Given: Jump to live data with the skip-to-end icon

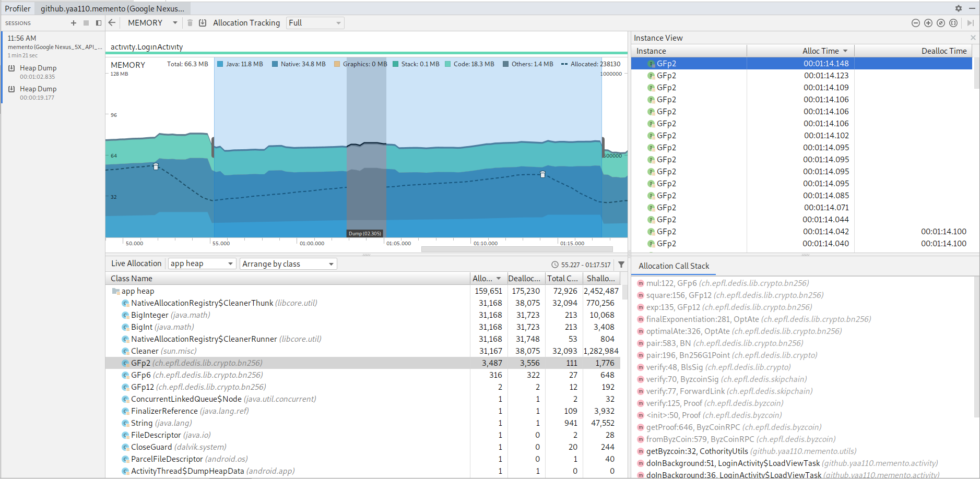Looking at the screenshot, I should click(970, 23).
